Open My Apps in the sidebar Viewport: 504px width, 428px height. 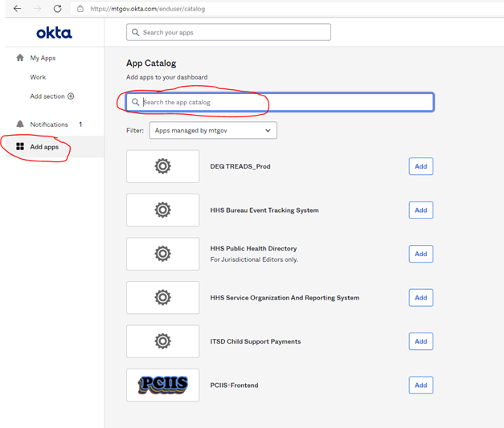pyautogui.click(x=43, y=58)
